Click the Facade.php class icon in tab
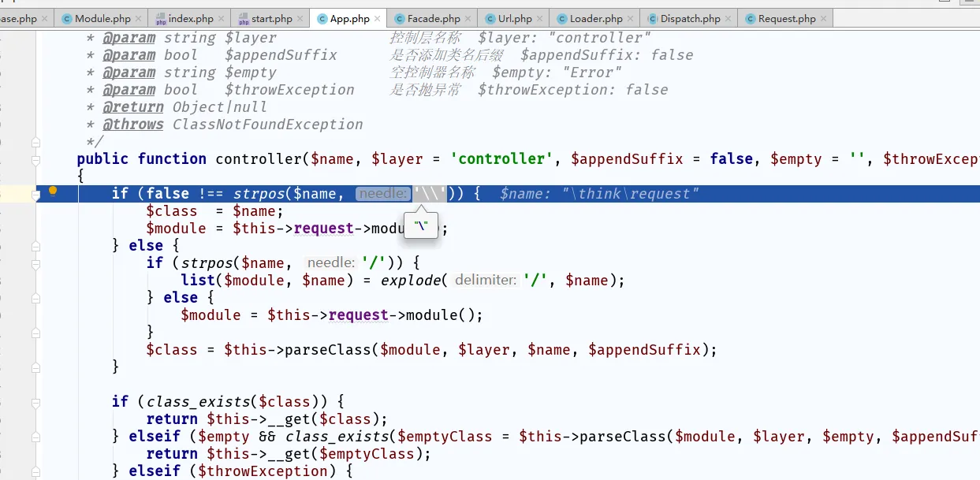This screenshot has height=480, width=980. click(x=400, y=18)
